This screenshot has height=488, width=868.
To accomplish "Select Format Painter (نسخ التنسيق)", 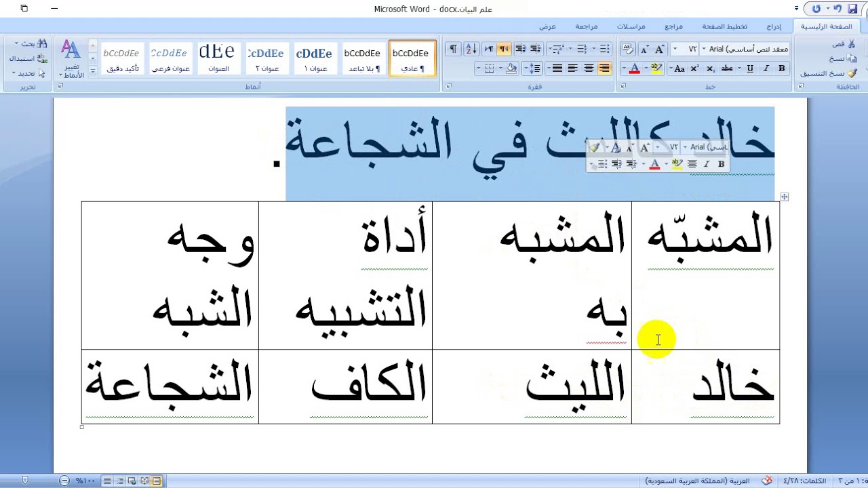I will click(x=829, y=73).
